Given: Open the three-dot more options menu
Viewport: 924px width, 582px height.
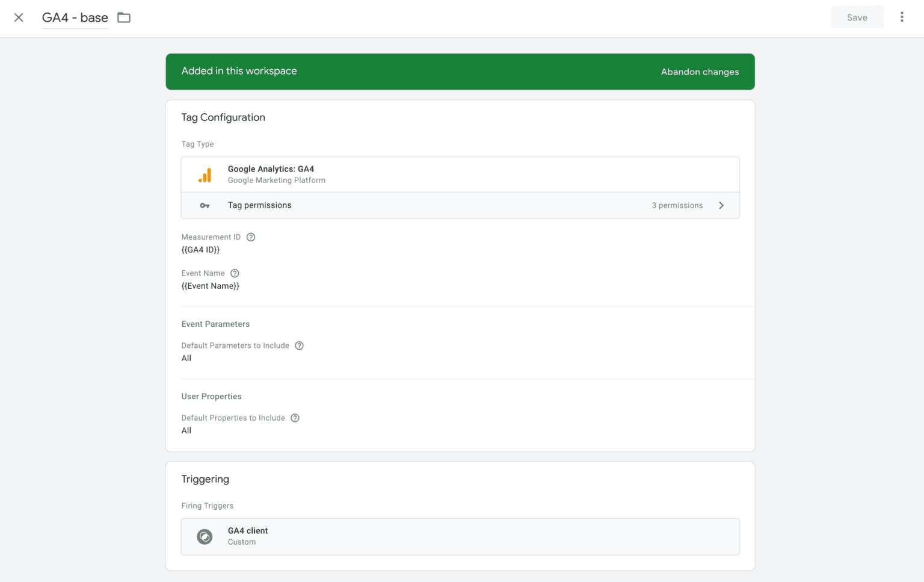Looking at the screenshot, I should click(901, 17).
